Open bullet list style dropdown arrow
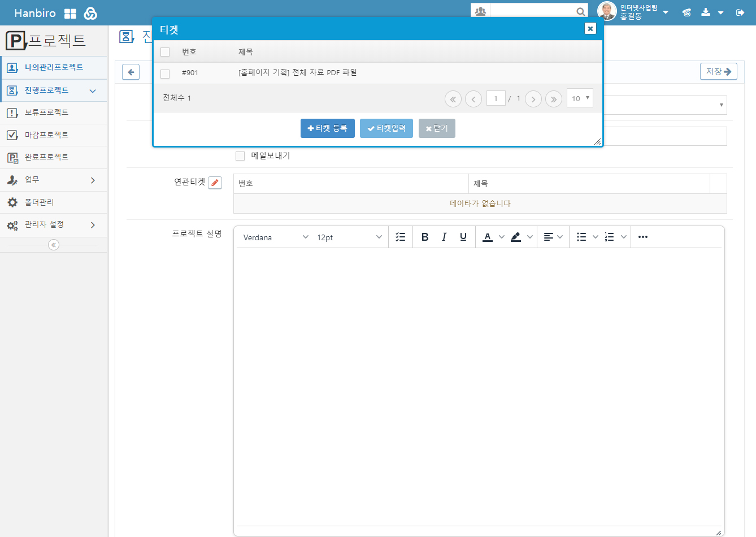 pyautogui.click(x=595, y=237)
